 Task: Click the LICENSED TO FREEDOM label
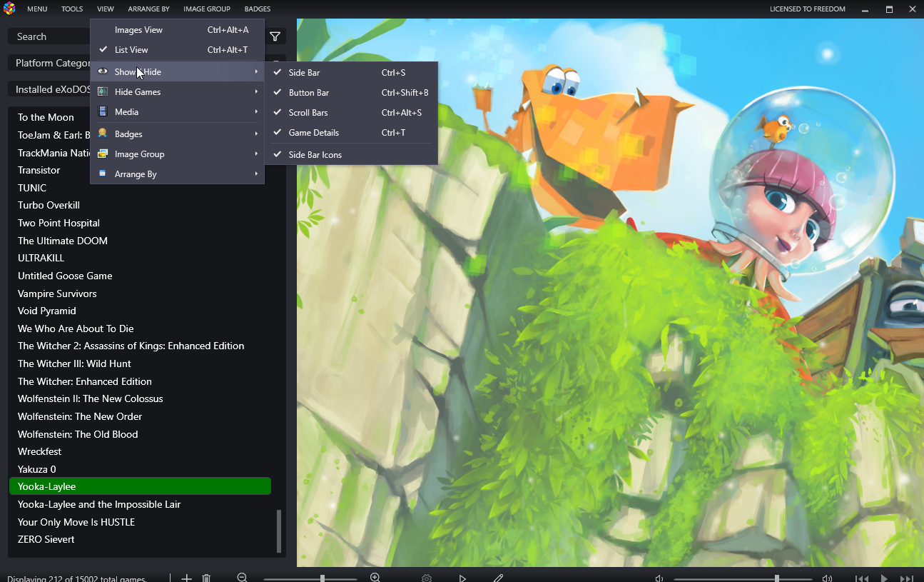click(x=808, y=9)
